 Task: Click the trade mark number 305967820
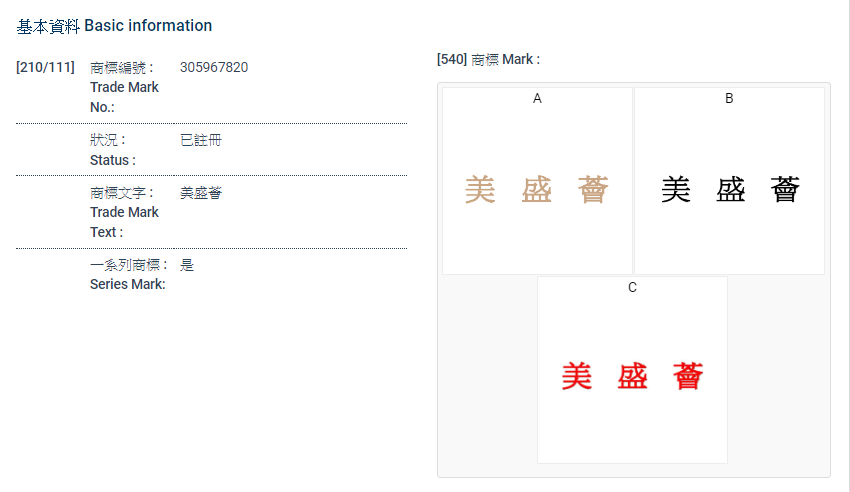tap(214, 68)
